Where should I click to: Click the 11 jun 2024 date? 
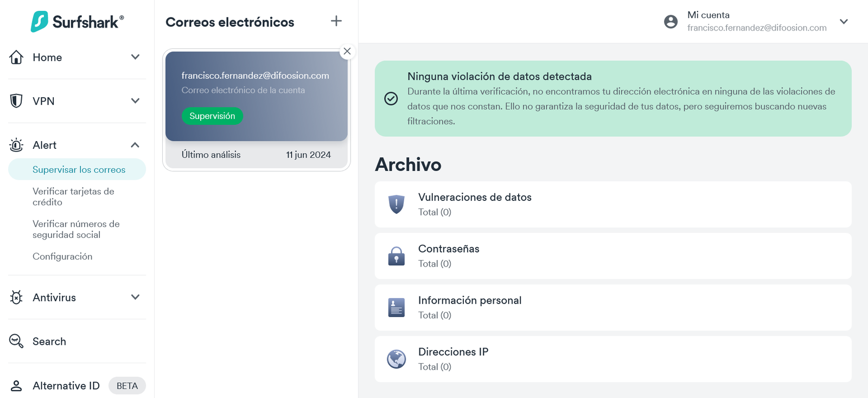[308, 155]
